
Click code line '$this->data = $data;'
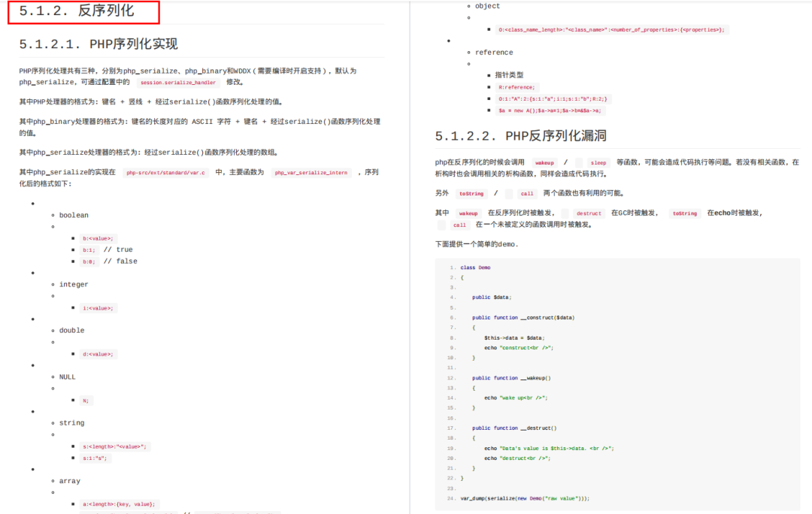click(x=514, y=338)
